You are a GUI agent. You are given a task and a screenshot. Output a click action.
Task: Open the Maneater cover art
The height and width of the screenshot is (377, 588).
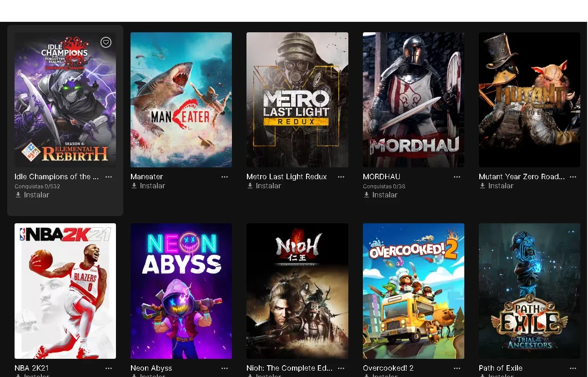click(181, 100)
